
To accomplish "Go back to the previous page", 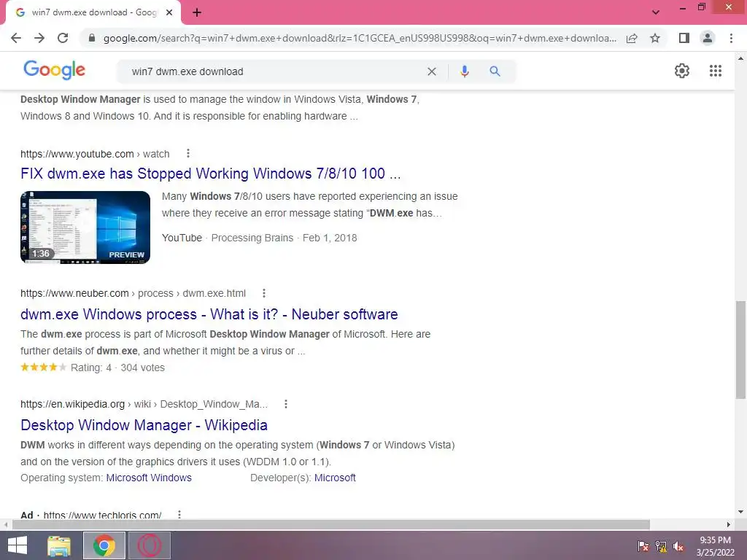I will (x=16, y=38).
